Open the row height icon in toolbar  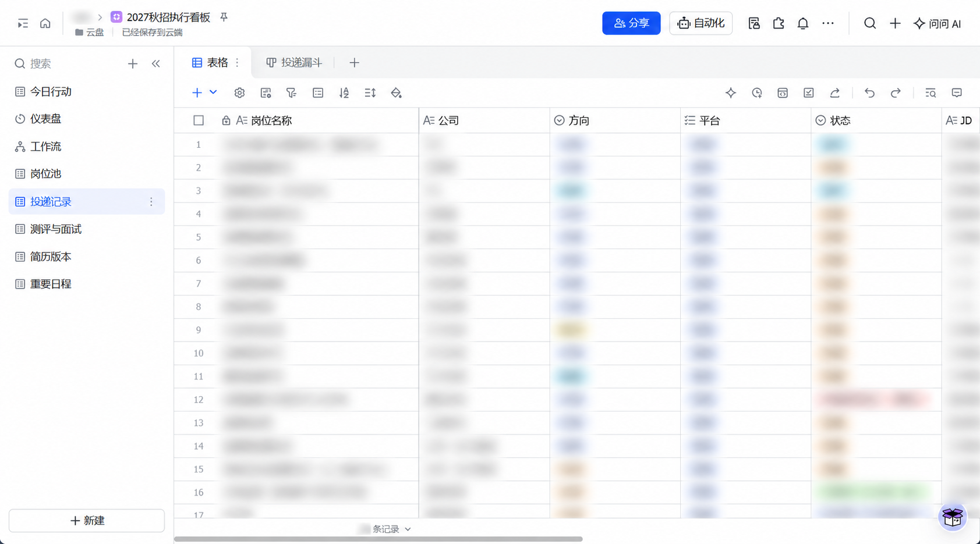pyautogui.click(x=370, y=93)
